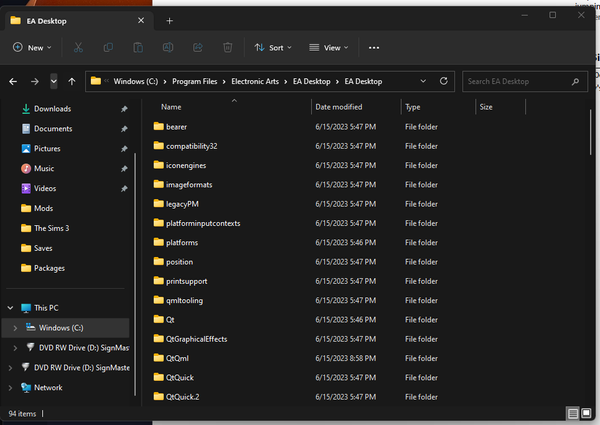Screen dimensions: 600x425
Task: Refresh the current folder view
Action: coord(443,81)
